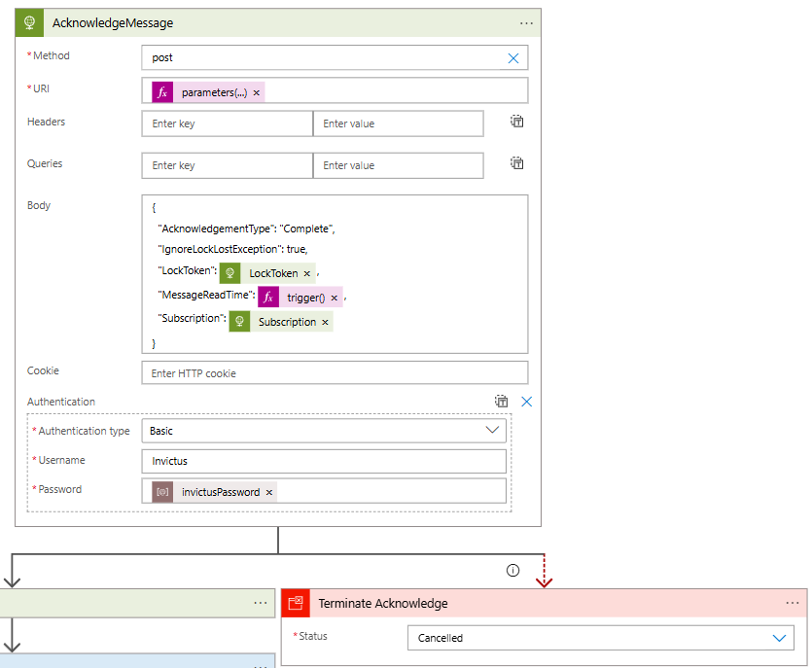This screenshot has height=668, width=812.
Task: Clear the Method field value post
Action: coord(513,58)
